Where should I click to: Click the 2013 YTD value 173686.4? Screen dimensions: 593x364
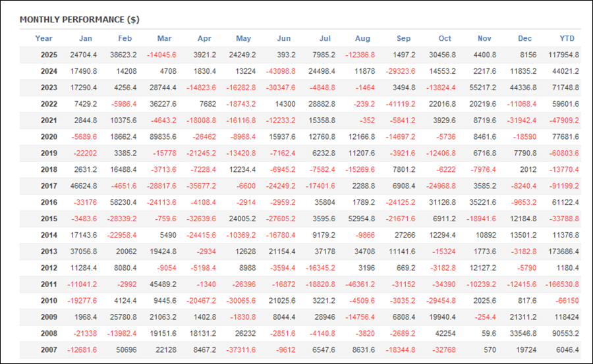563,253
